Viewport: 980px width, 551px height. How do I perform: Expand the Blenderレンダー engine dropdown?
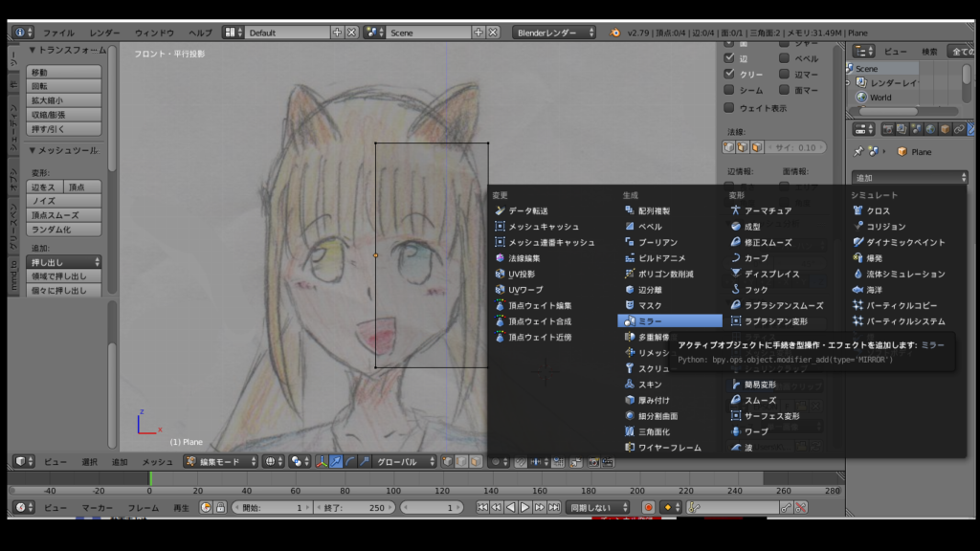tap(554, 33)
